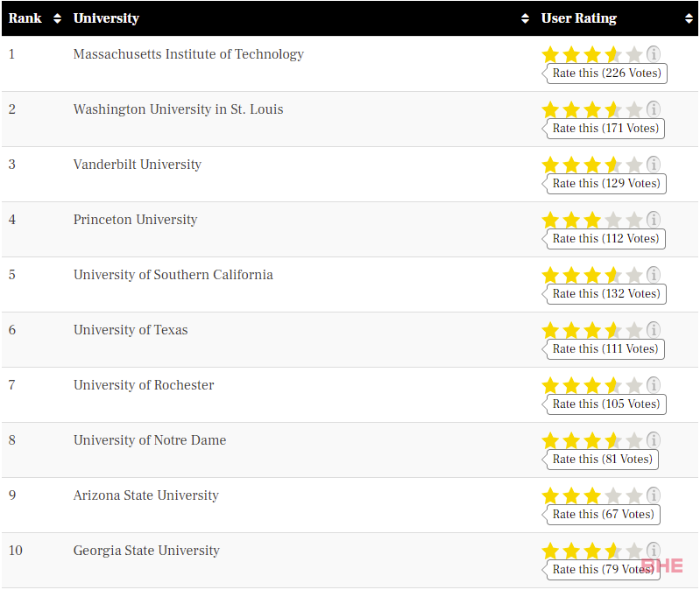Open info icon beside Vanderbilt University rating
Screen dimensions: 700x590
coord(654,165)
